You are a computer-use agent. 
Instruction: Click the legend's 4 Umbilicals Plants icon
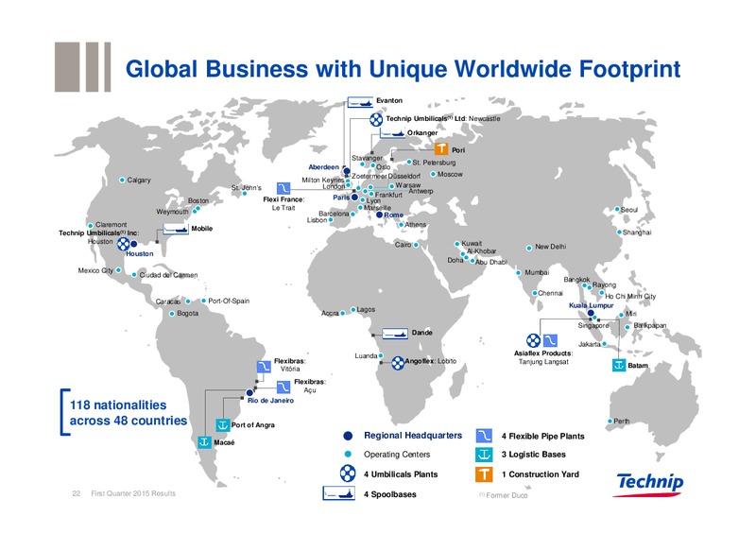click(348, 474)
